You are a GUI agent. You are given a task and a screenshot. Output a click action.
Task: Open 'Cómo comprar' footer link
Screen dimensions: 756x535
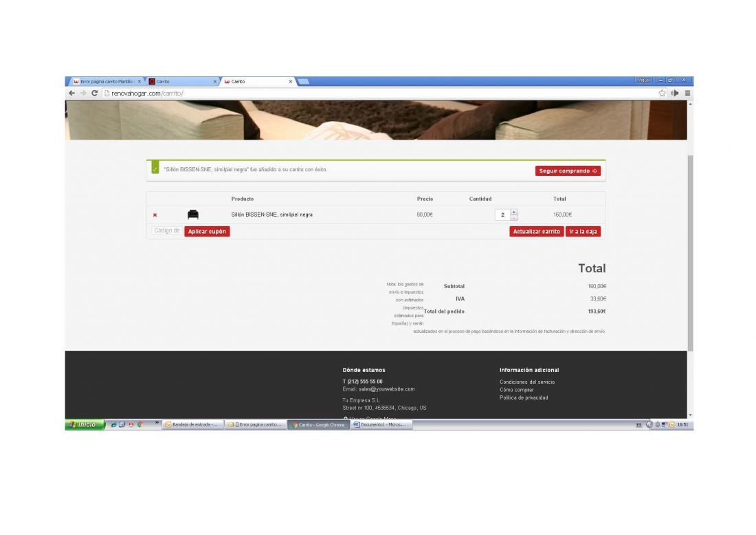tap(516, 390)
